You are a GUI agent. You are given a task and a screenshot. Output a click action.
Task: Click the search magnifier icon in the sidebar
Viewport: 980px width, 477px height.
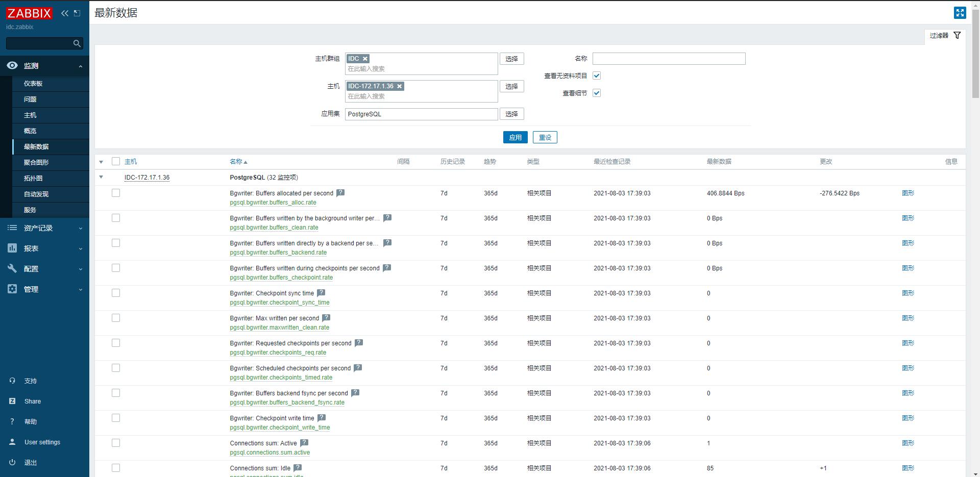[77, 43]
